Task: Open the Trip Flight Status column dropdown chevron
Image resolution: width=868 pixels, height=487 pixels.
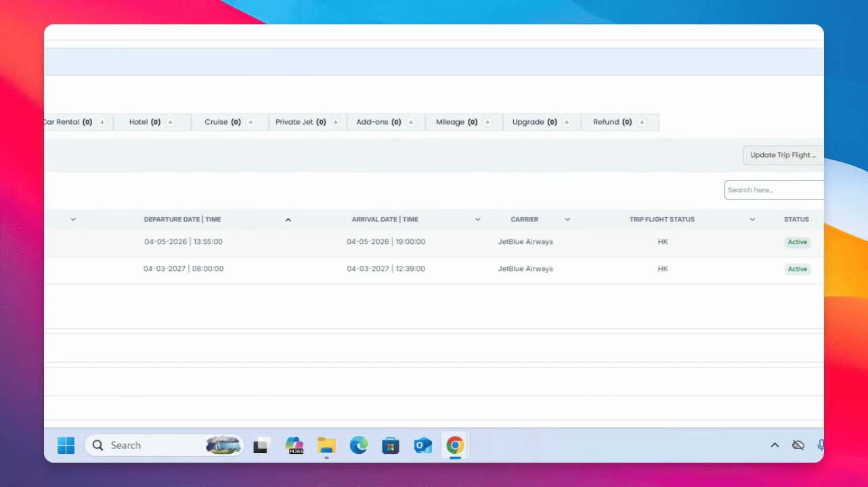Action: pyautogui.click(x=752, y=220)
